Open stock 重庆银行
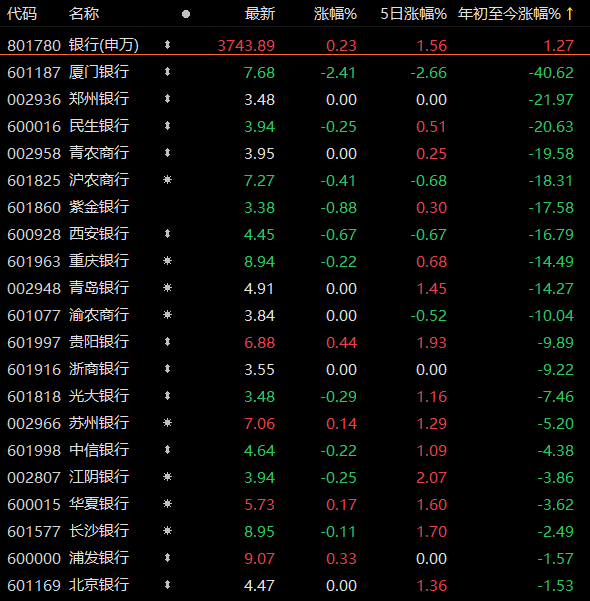 click(99, 261)
